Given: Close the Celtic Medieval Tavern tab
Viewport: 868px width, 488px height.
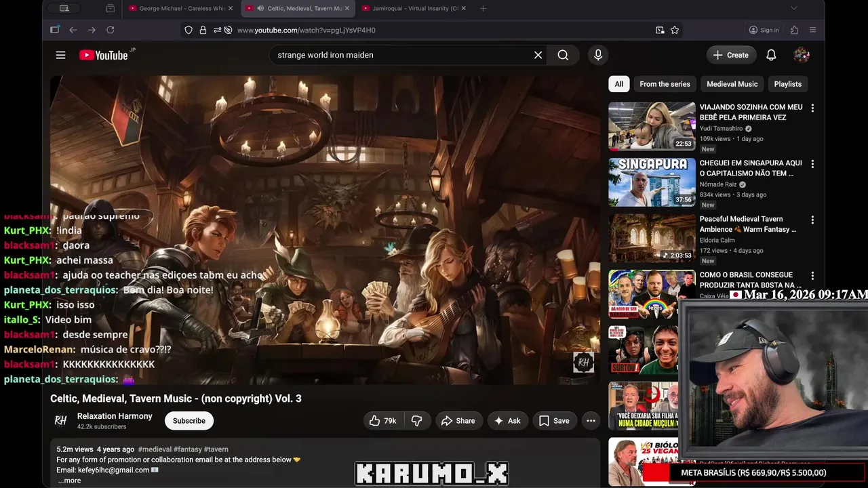Looking at the screenshot, I should coord(347,8).
